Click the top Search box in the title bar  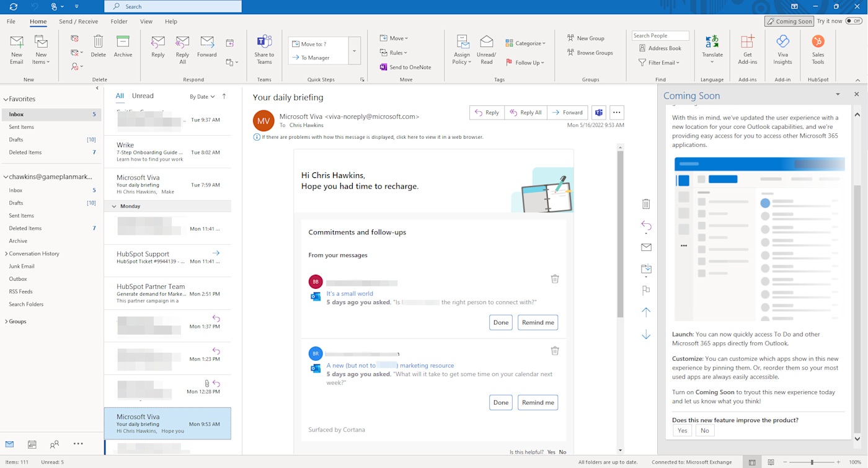pos(173,7)
